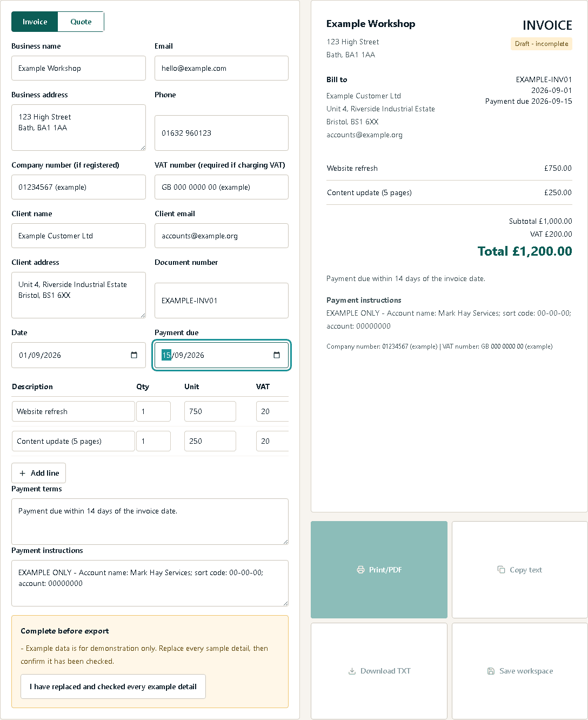Edit the Business name field

(78, 68)
